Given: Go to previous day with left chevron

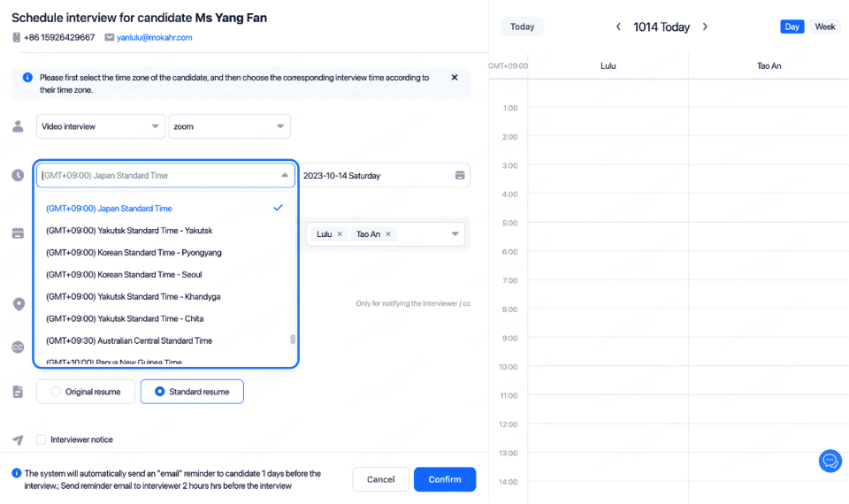Looking at the screenshot, I should [618, 27].
